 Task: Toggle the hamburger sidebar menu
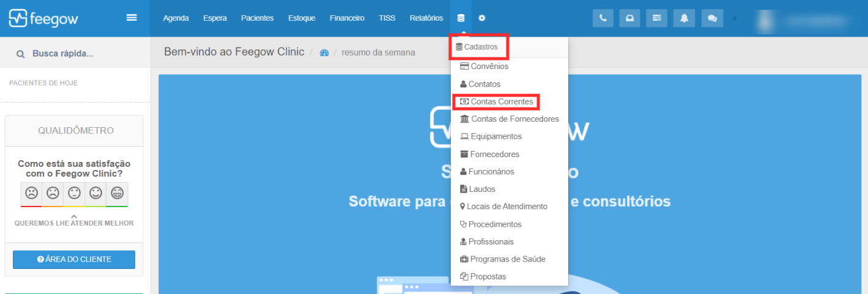click(x=132, y=18)
